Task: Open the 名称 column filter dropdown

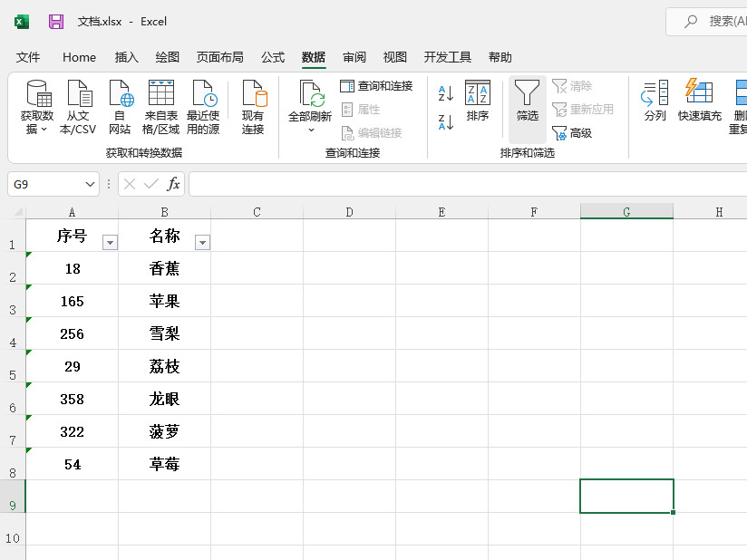Action: click(202, 242)
